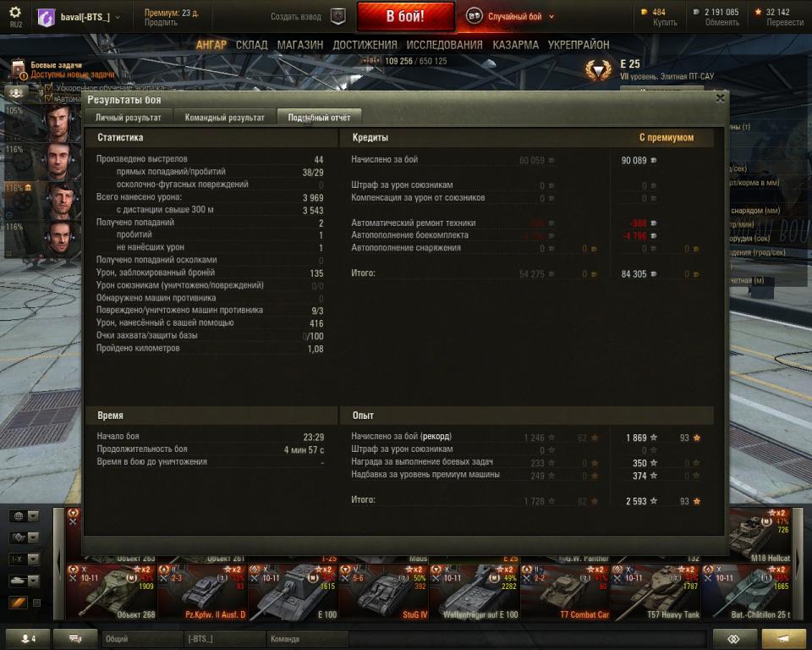Switch to the Командный результат tab

pyautogui.click(x=225, y=118)
